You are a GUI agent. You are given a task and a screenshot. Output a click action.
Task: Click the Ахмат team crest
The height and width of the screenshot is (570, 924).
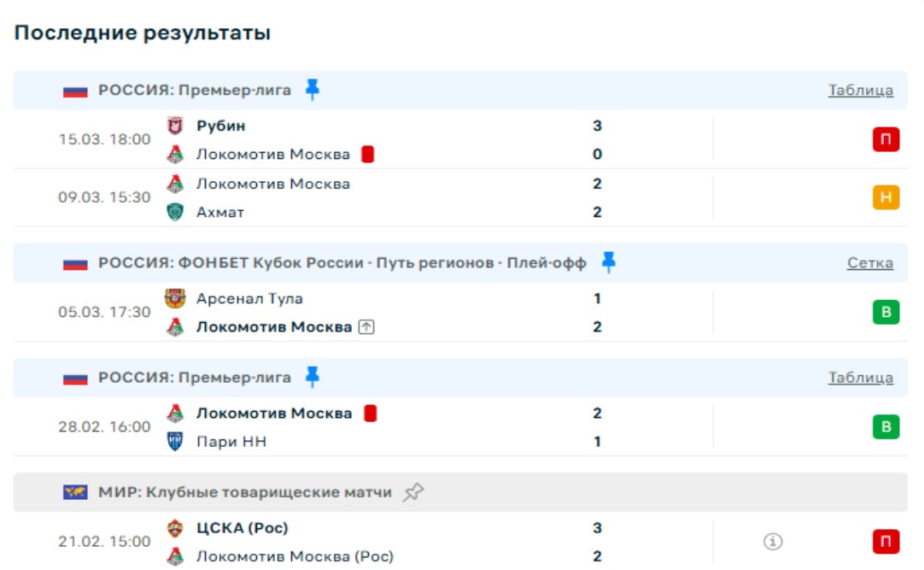(x=175, y=212)
